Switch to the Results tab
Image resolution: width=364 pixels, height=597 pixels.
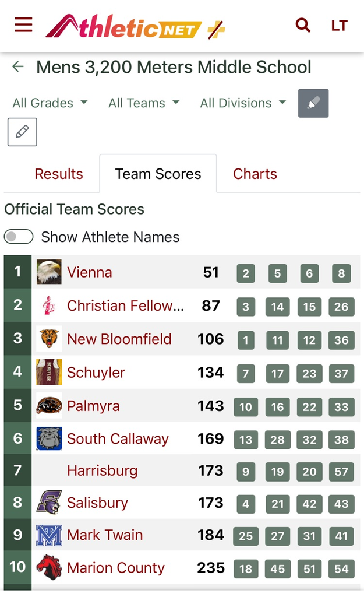coord(59,174)
